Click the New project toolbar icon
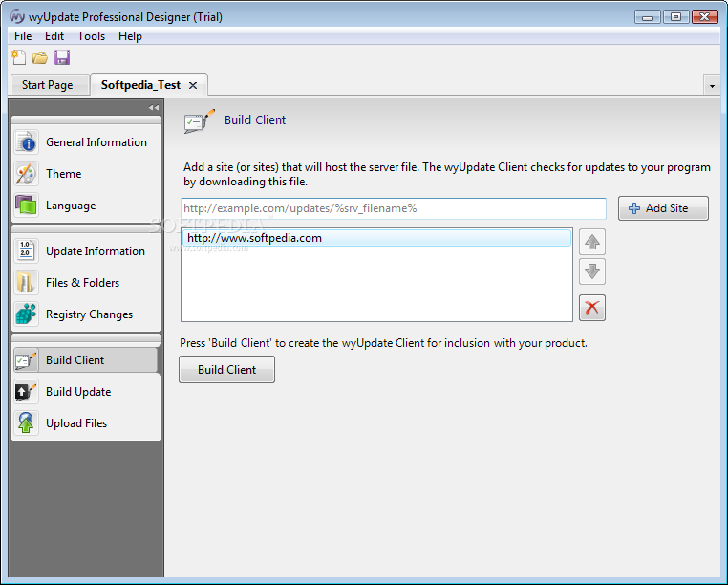Screen dimensions: 728x585 point(18,57)
